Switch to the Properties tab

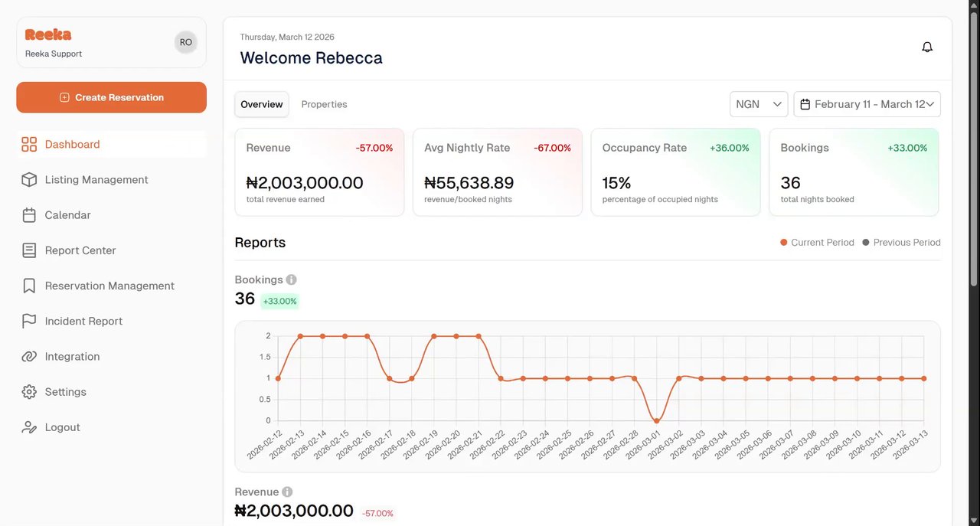pyautogui.click(x=324, y=104)
